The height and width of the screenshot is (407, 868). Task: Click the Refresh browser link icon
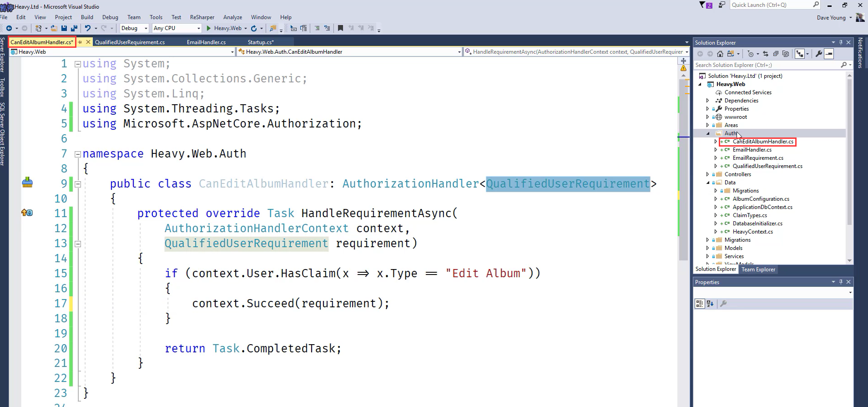254,28
